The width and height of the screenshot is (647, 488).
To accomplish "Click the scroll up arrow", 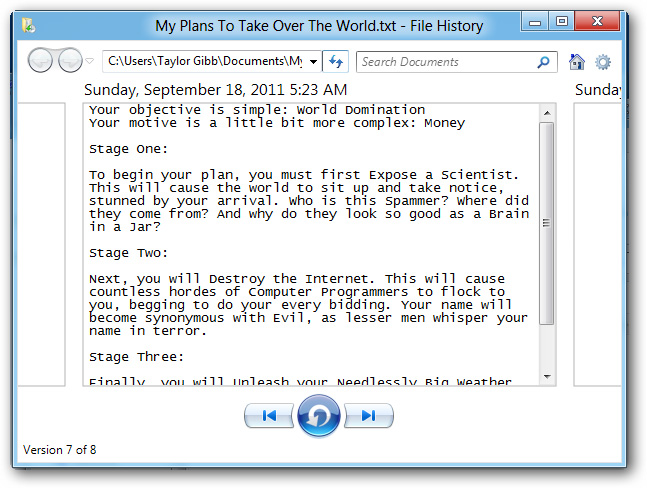I will coord(547,113).
